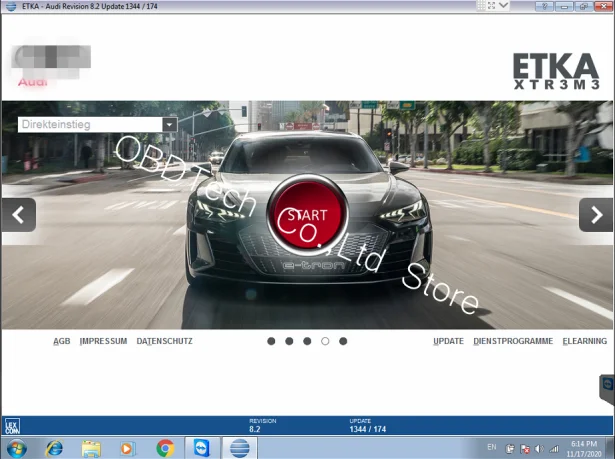Launch Internet Explorer from taskbar

(54, 448)
